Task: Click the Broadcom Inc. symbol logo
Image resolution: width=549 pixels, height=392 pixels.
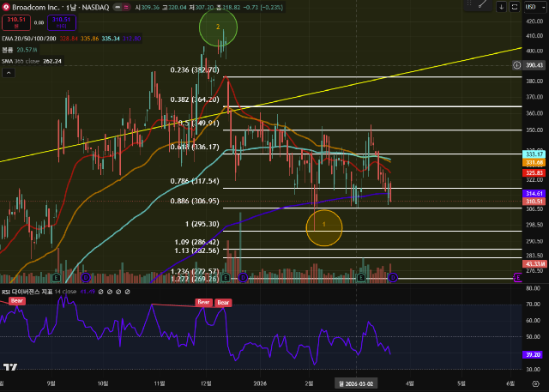Action: [x=6, y=7]
